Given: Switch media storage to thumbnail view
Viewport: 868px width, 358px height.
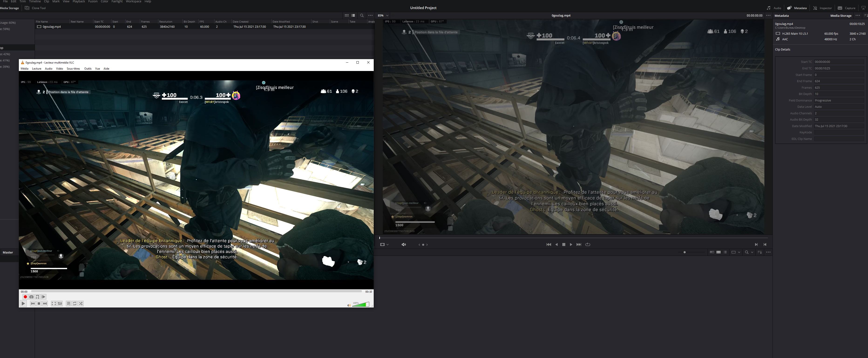Looking at the screenshot, I should pyautogui.click(x=346, y=15).
